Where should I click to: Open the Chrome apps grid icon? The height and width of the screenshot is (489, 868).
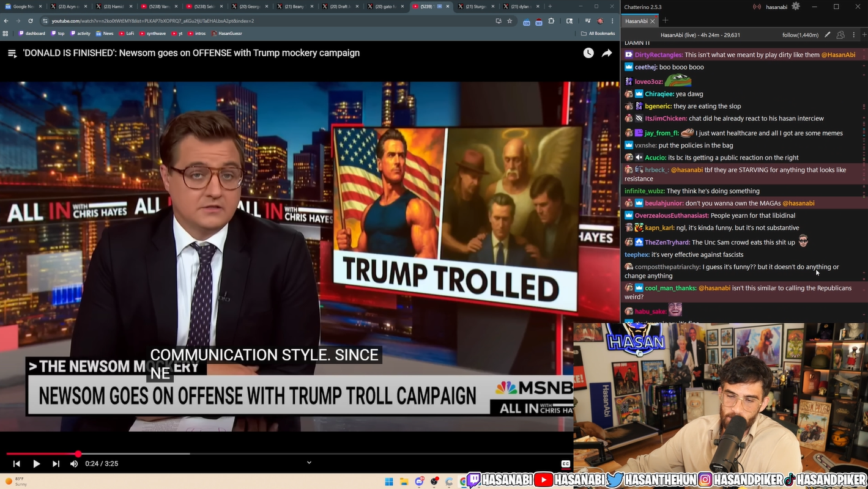[x=6, y=34]
